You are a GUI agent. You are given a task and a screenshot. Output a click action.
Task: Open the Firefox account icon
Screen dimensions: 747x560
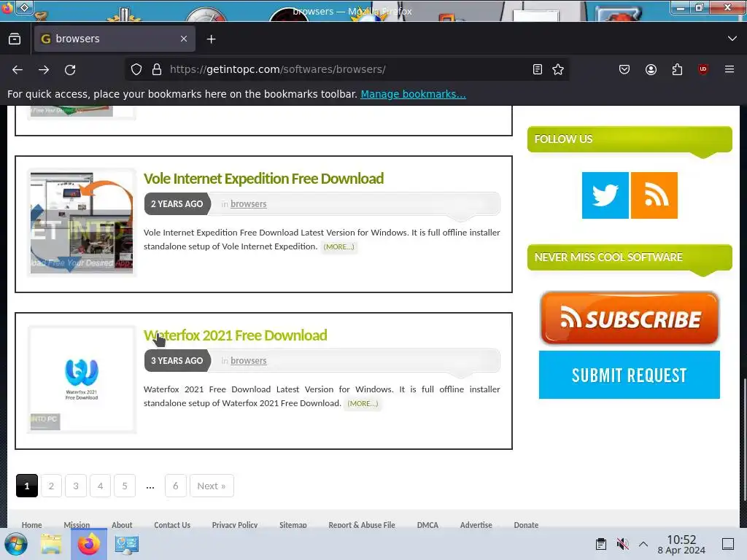pos(651,69)
